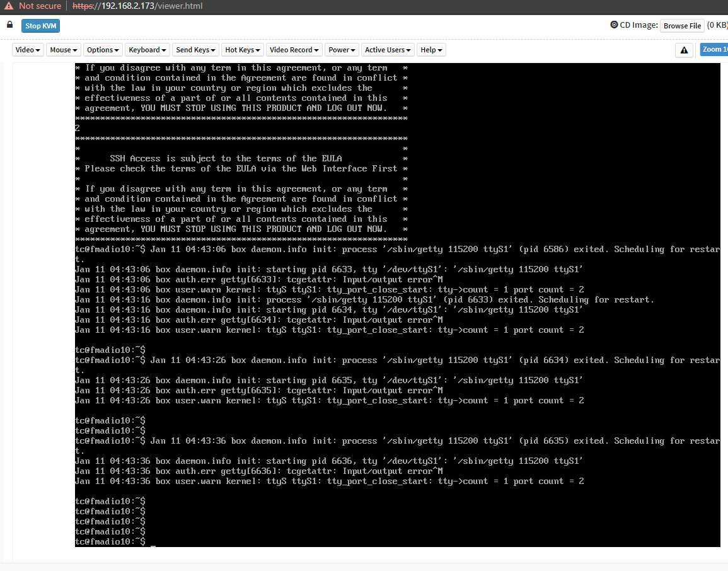This screenshot has height=571, width=728.
Task: Expand the Mouse dropdown
Action: [x=64, y=50]
